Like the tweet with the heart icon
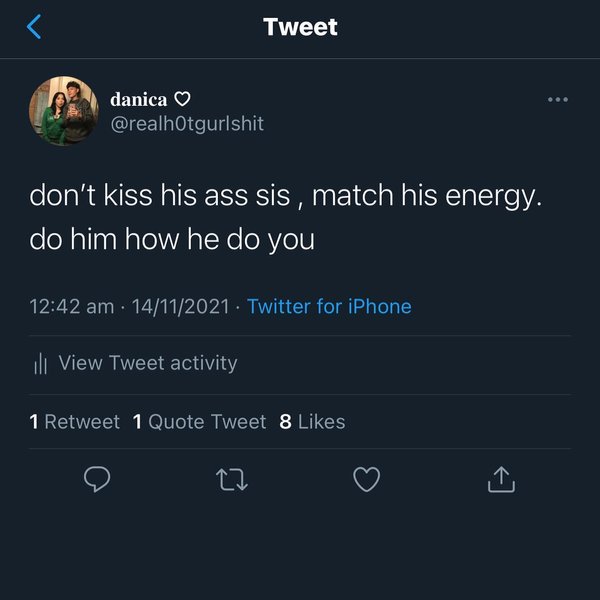This screenshot has width=600, height=600. click(x=367, y=481)
